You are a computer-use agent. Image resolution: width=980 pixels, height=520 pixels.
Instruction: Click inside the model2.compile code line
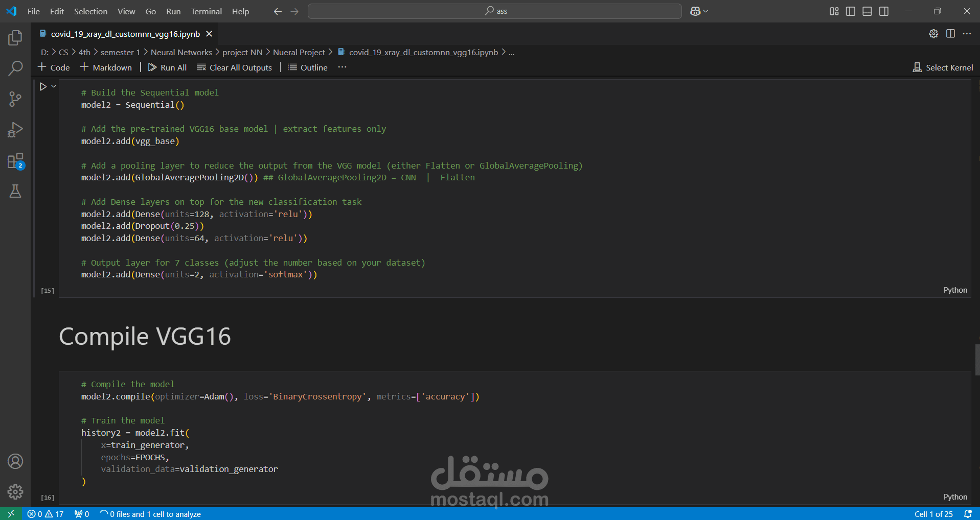280,396
